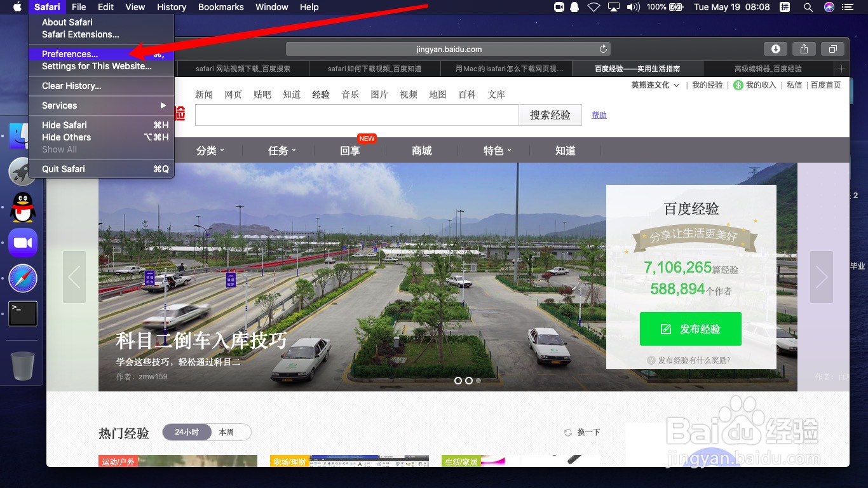Go to next carousel slide
The height and width of the screenshot is (488, 868).
(822, 277)
